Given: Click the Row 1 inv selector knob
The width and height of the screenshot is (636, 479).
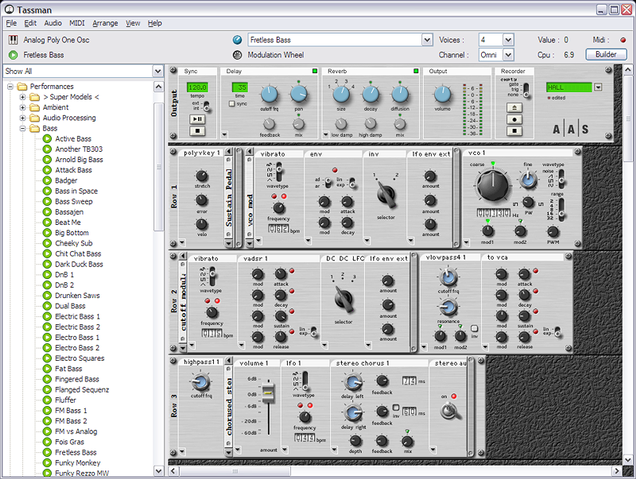Looking at the screenshot, I should point(386,194).
